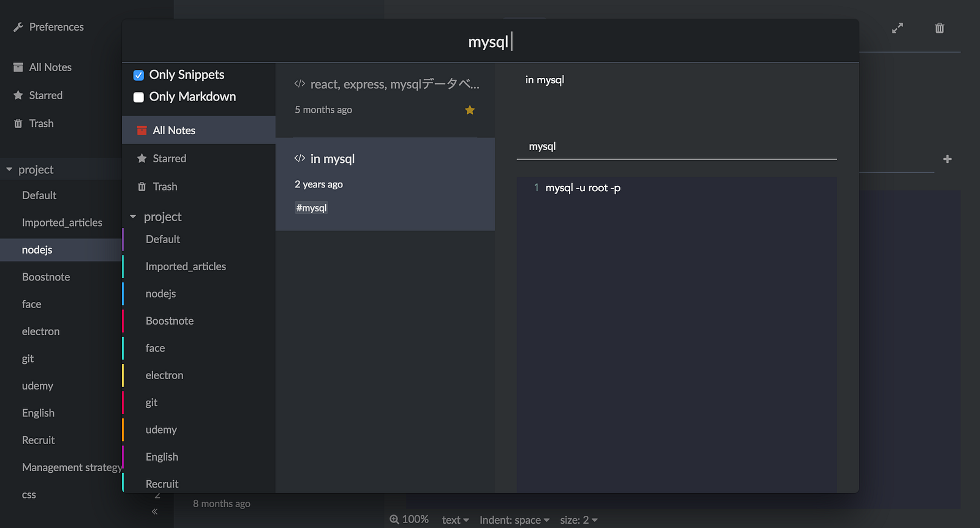Click the fullscreen expand arrows icon
The image size is (980, 528).
[897, 28]
